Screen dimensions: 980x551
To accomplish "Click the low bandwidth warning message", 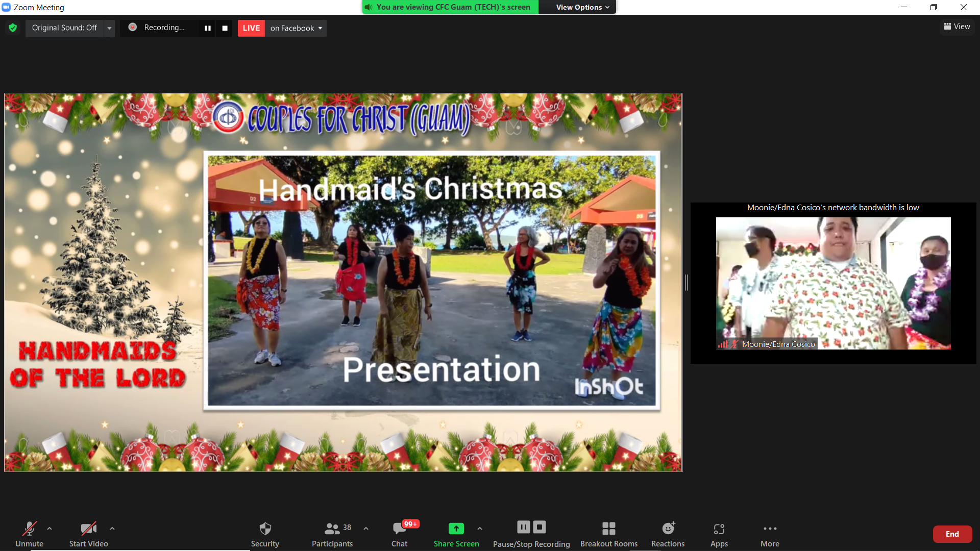I will click(x=833, y=208).
